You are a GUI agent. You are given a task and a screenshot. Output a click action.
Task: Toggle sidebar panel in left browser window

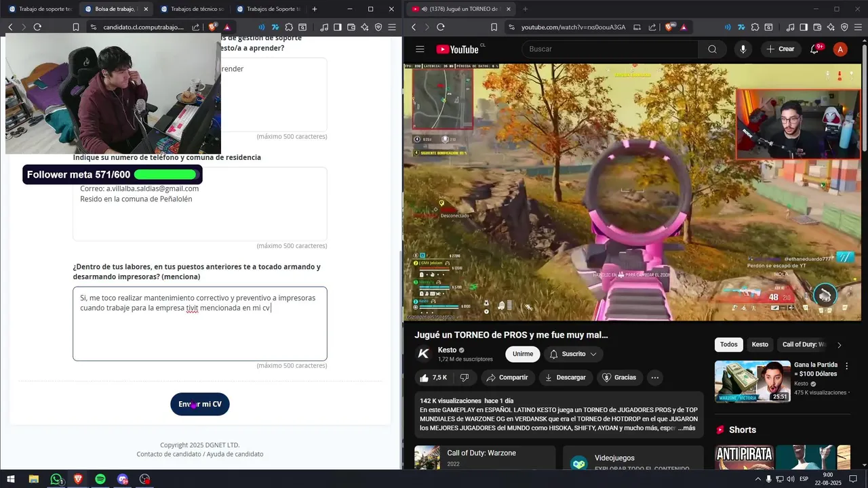[x=337, y=27]
